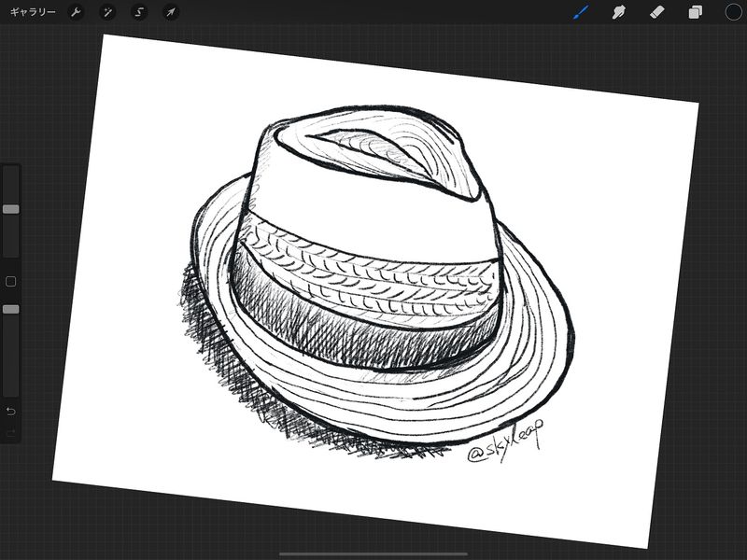The width and height of the screenshot is (747, 560).
Task: Open the color picker circle
Action: point(733,12)
